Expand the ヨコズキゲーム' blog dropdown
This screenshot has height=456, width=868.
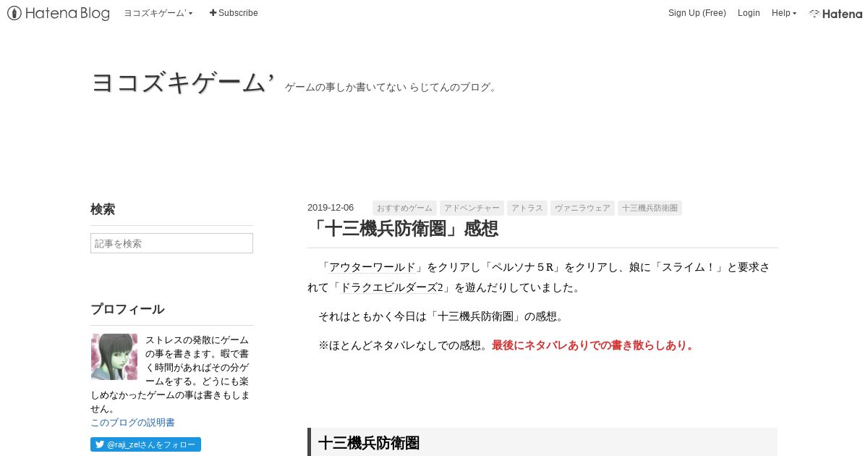(158, 13)
